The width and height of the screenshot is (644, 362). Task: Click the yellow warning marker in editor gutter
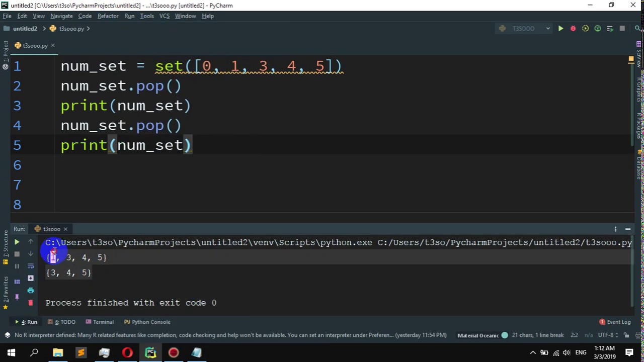631,59
